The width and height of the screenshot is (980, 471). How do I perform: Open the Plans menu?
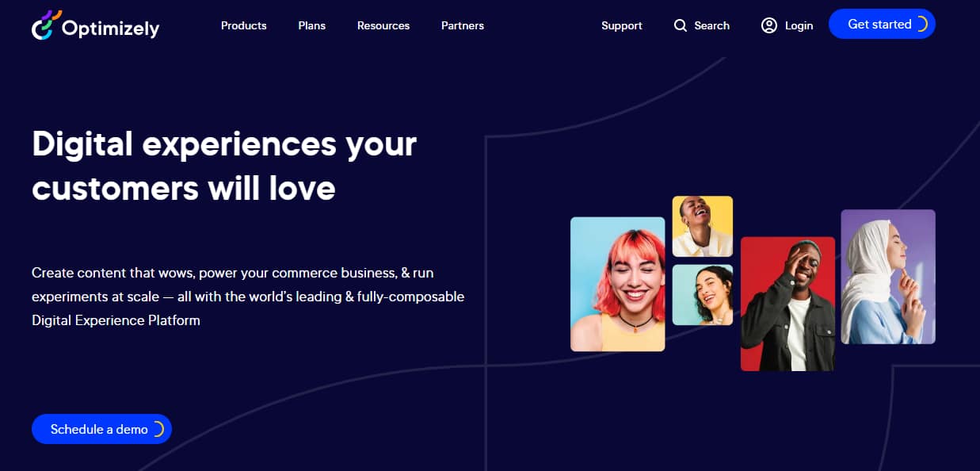pyautogui.click(x=311, y=25)
